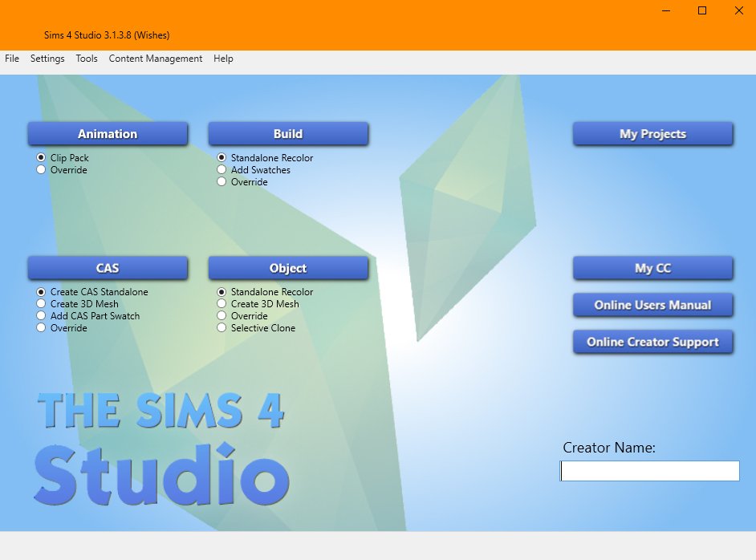Open the Help menu
756x560 pixels.
(x=223, y=59)
